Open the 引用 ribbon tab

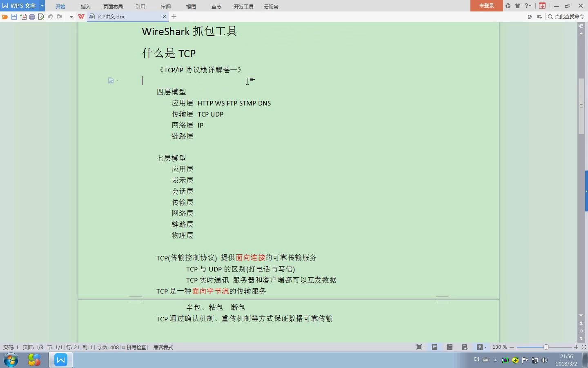click(140, 7)
